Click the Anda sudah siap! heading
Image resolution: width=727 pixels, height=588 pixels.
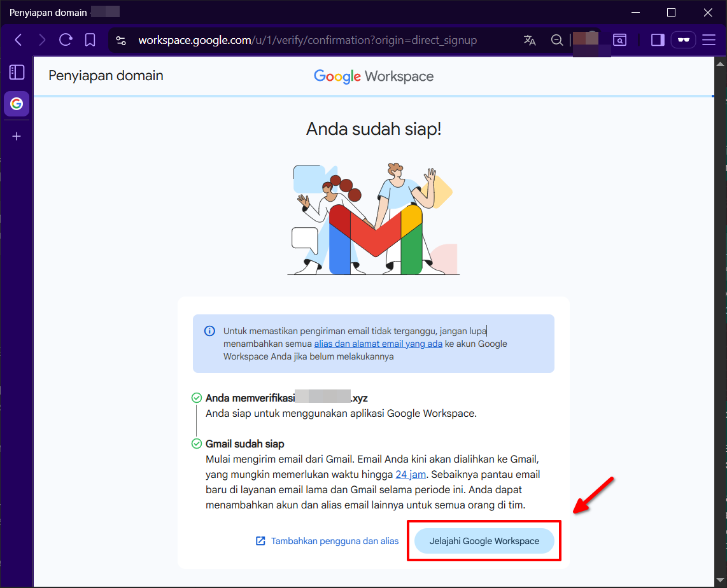click(x=374, y=129)
